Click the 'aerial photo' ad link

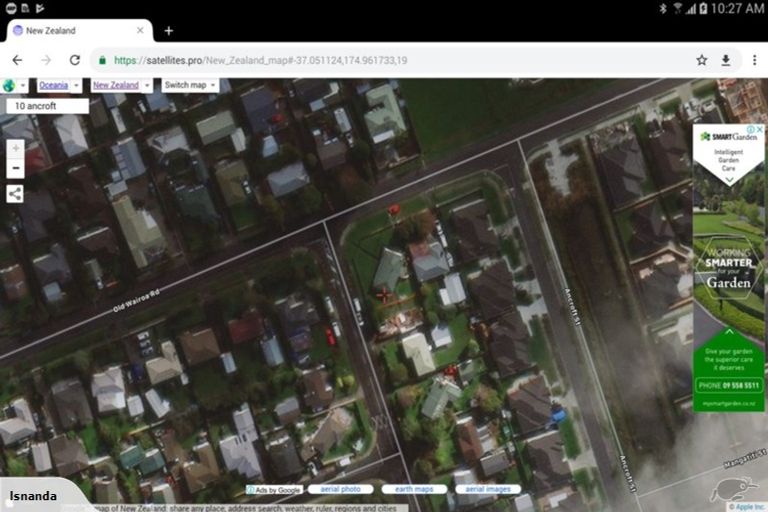(x=340, y=489)
